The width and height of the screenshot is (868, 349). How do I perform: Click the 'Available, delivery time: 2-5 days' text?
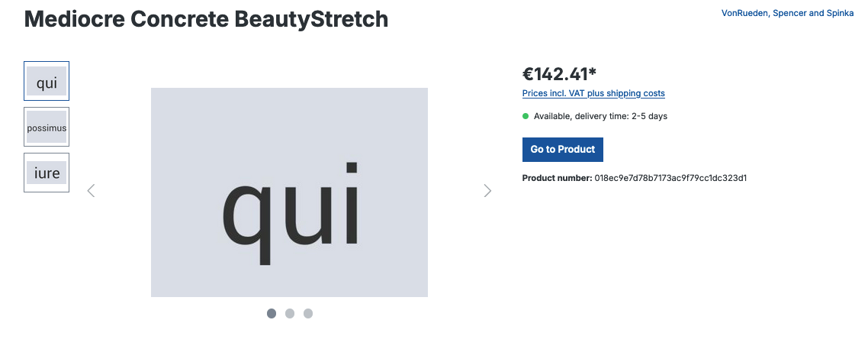[x=600, y=116]
